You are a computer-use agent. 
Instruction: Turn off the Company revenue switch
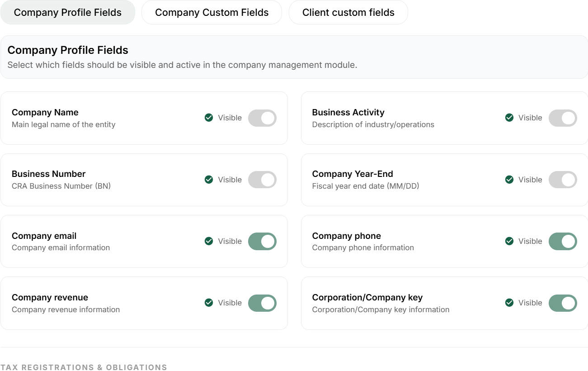pyautogui.click(x=262, y=303)
